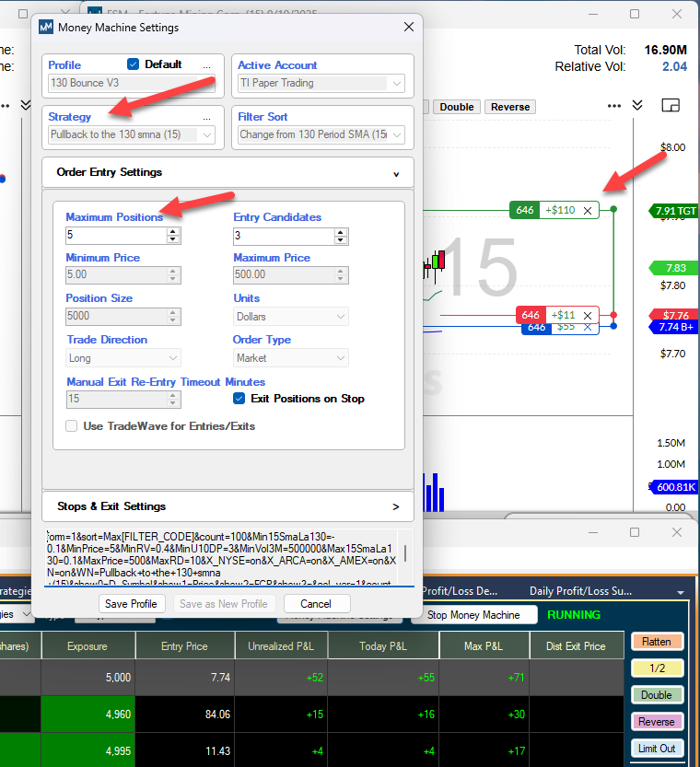Toggle the Default profile checkbox
Viewport: 700px width, 767px height.
coord(133,64)
